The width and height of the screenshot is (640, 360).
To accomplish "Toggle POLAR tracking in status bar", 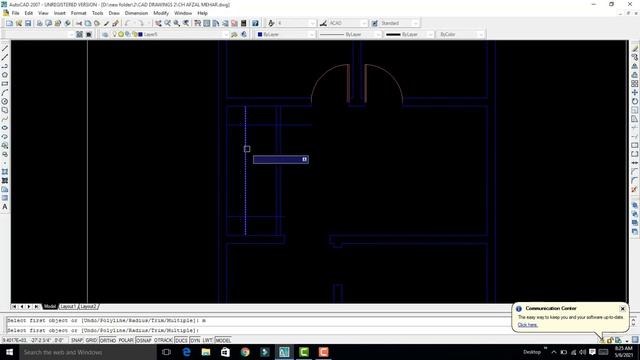I will 126,340.
